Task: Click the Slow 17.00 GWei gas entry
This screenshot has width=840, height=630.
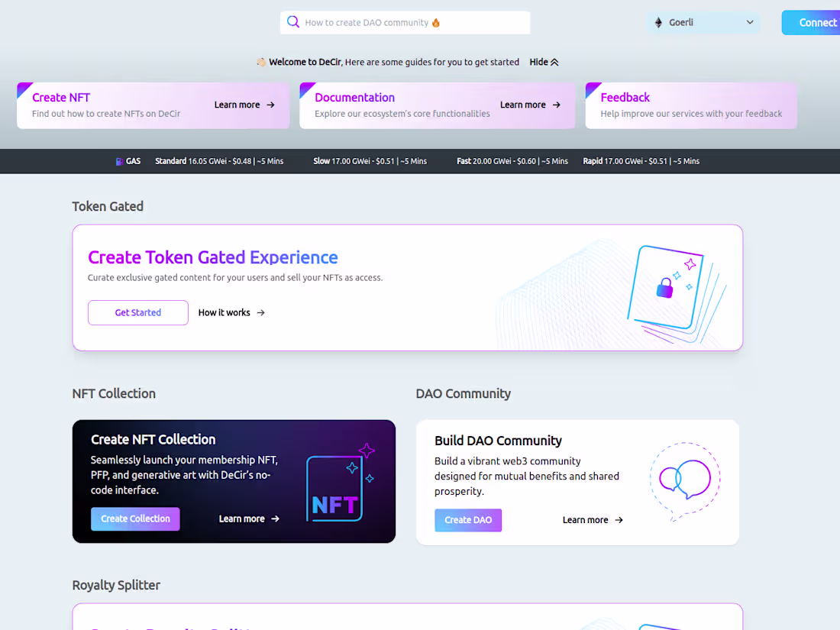Action: [370, 161]
